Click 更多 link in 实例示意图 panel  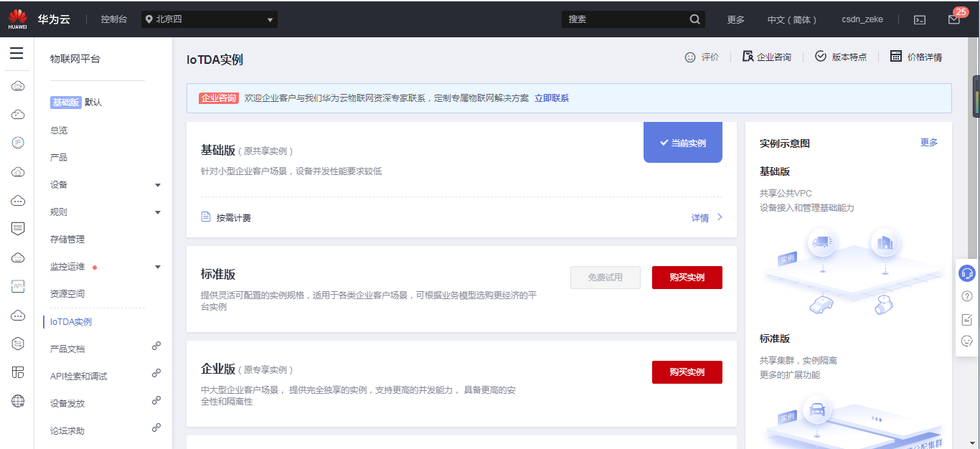[929, 143]
